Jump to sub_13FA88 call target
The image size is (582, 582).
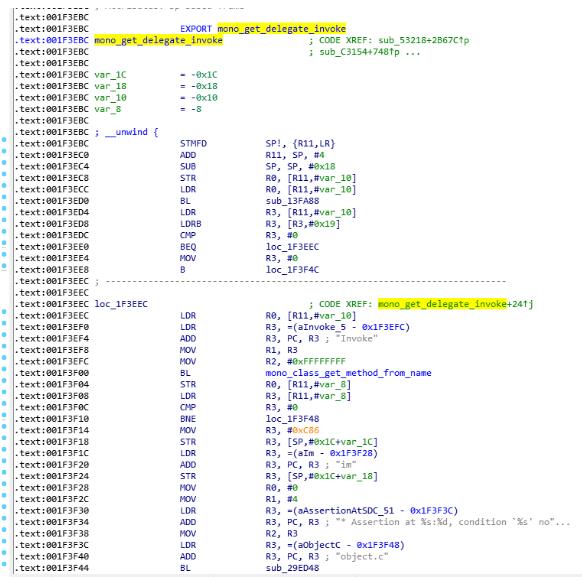[292, 201]
